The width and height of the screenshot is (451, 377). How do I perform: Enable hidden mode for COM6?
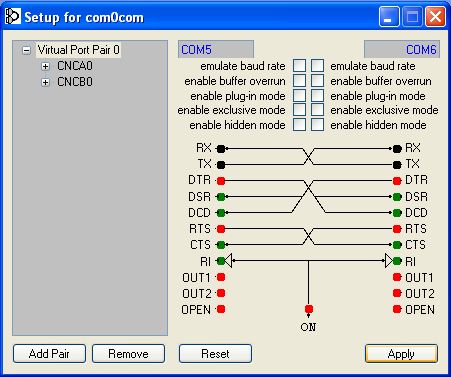317,125
